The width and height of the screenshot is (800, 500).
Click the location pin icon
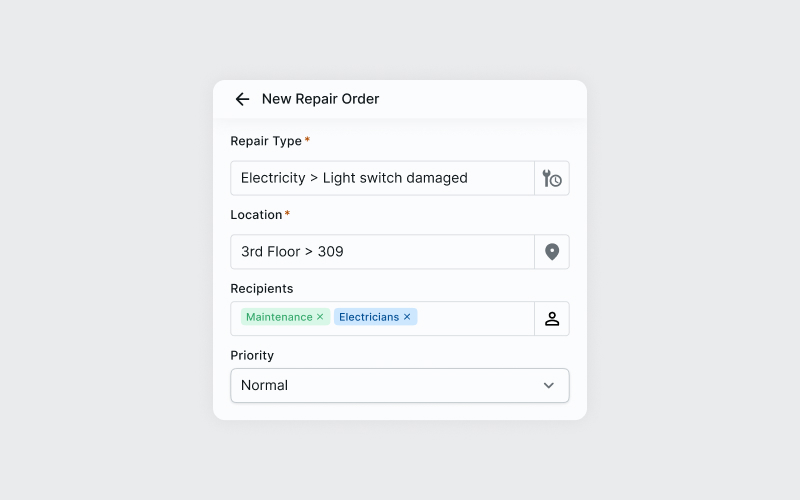point(552,252)
